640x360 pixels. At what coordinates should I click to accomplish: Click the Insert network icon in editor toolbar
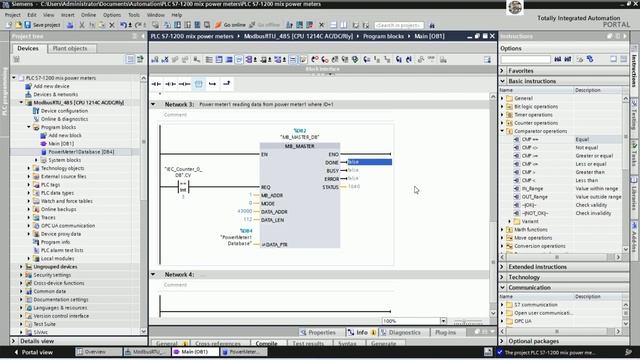[155, 60]
